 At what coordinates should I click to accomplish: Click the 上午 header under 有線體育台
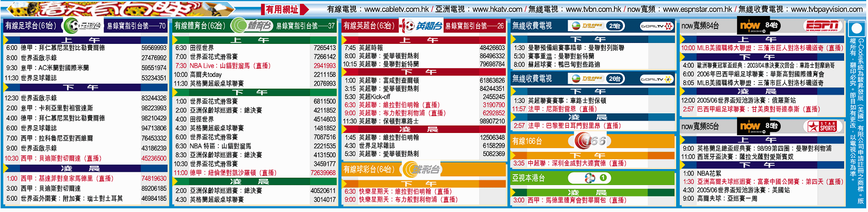coord(254,40)
